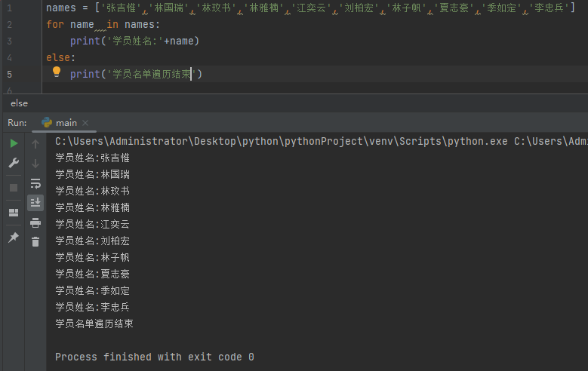Click line number 1 in gutter
Viewport: 588px width, 371px height.
click(x=9, y=8)
